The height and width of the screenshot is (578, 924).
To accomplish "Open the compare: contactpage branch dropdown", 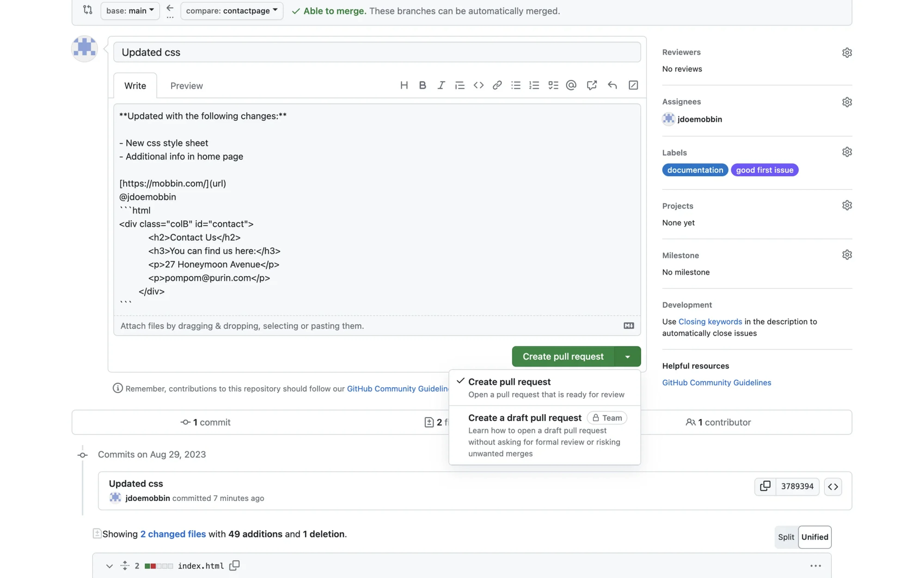I will 232,11.
